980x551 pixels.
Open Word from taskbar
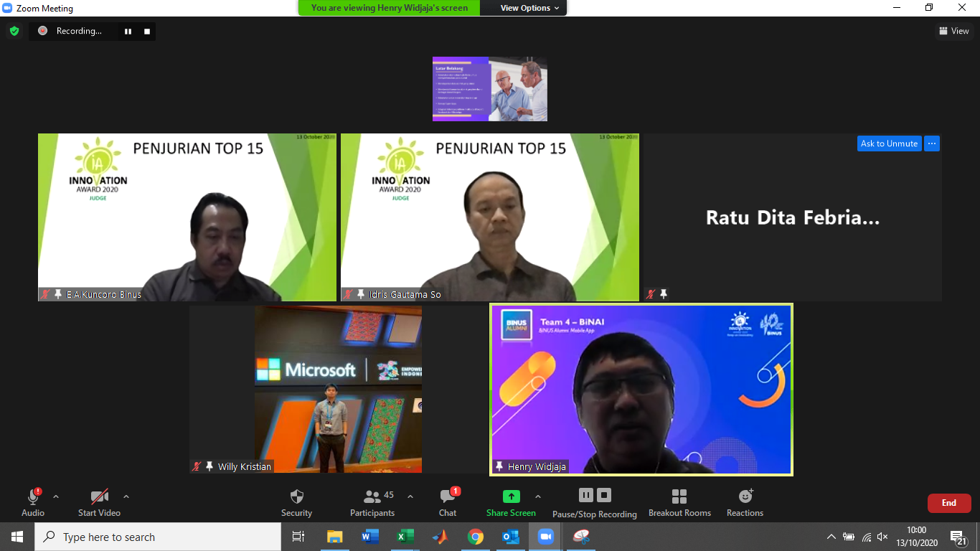pyautogui.click(x=370, y=537)
